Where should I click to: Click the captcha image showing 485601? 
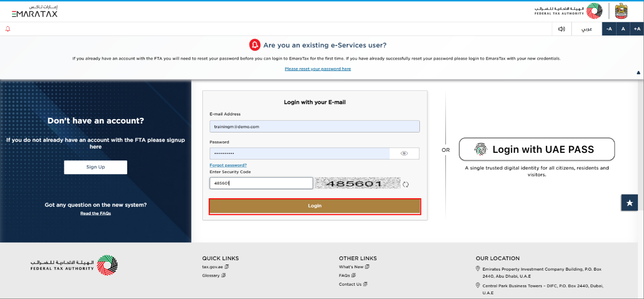[357, 184]
